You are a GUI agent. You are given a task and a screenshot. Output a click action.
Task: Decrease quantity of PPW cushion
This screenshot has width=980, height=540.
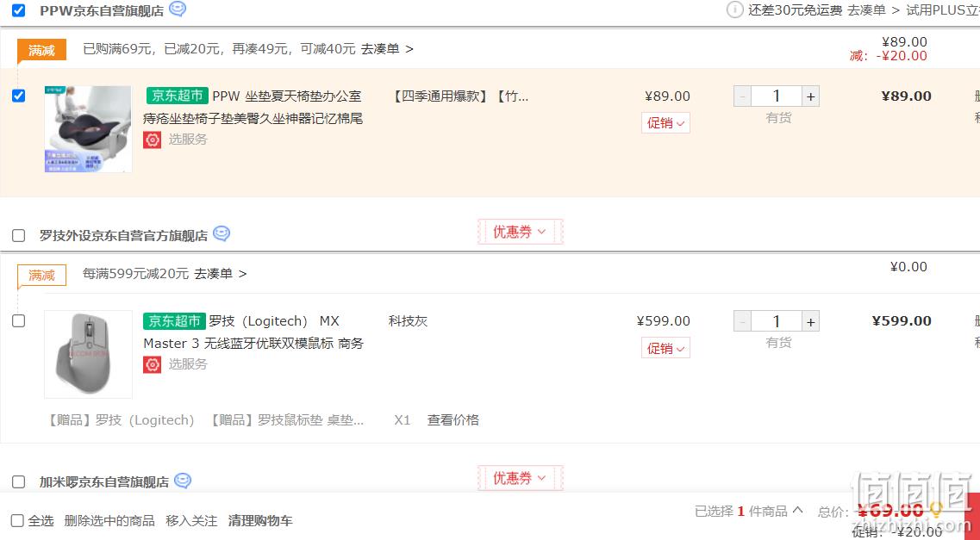[742, 96]
